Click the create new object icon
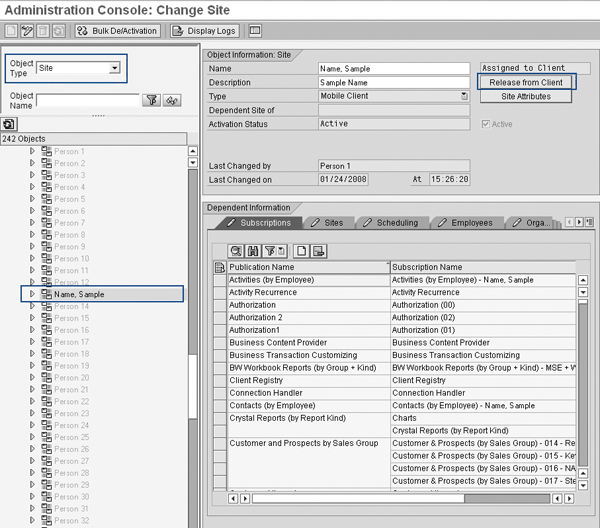Screen dimensions: 600x528 pos(11,31)
